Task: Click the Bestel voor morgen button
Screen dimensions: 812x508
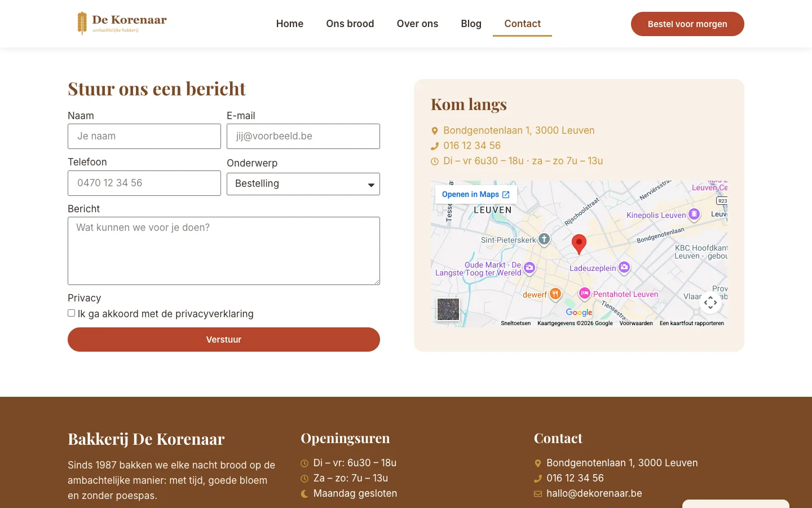Action: tap(687, 24)
